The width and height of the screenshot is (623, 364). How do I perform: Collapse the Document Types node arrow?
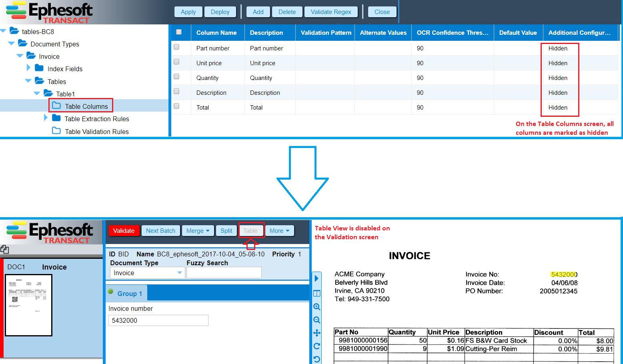11,43
